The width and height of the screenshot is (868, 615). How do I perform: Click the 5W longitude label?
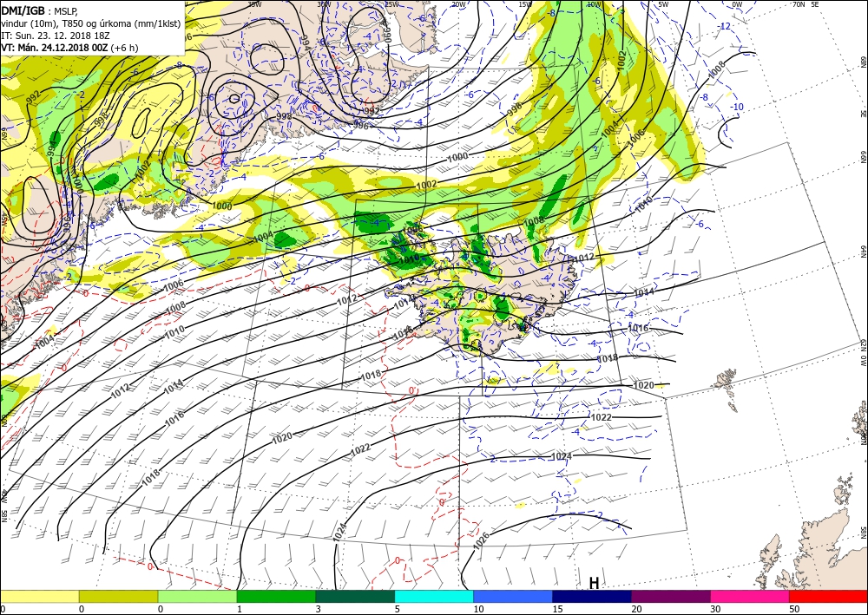(663, 4)
